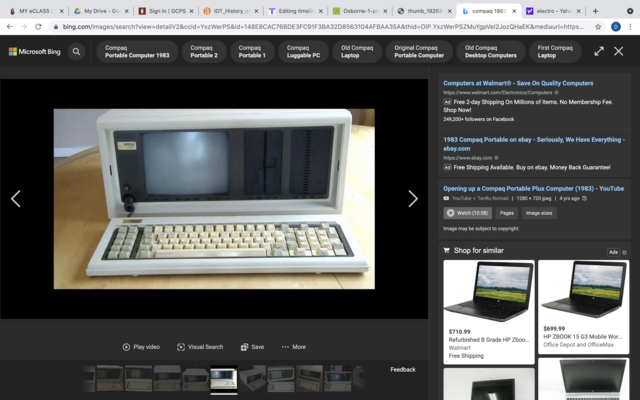Show the previous image with the left arrow
Image resolution: width=640 pixels, height=400 pixels.
pyautogui.click(x=16, y=199)
